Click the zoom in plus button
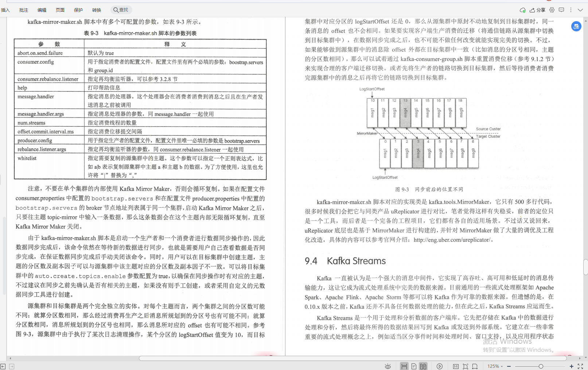This screenshot has height=370, width=588. pyautogui.click(x=571, y=366)
